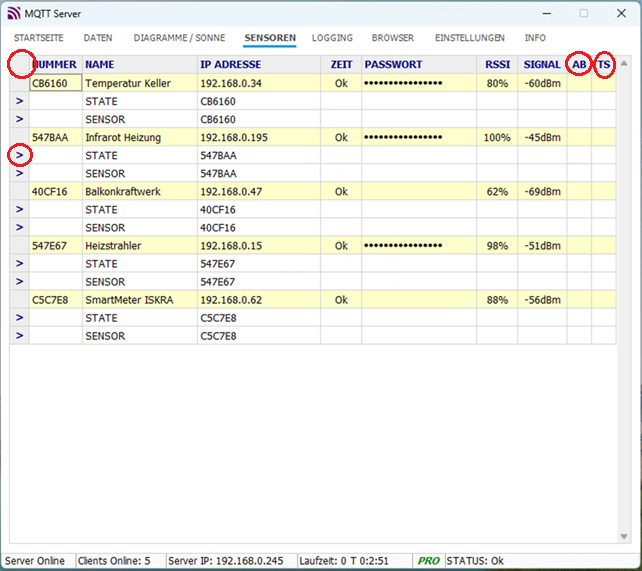Open the BROWSER tab
This screenshot has height=571, width=642.
(393, 38)
